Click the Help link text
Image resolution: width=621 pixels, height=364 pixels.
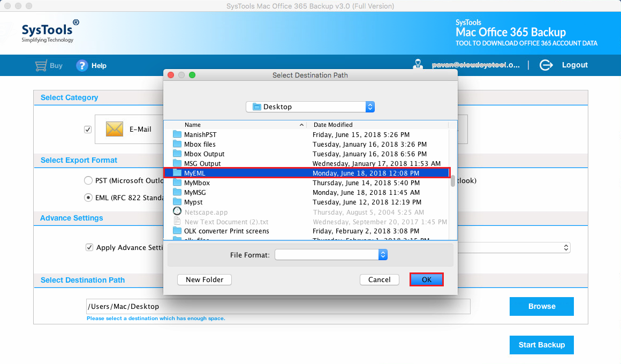(99, 66)
